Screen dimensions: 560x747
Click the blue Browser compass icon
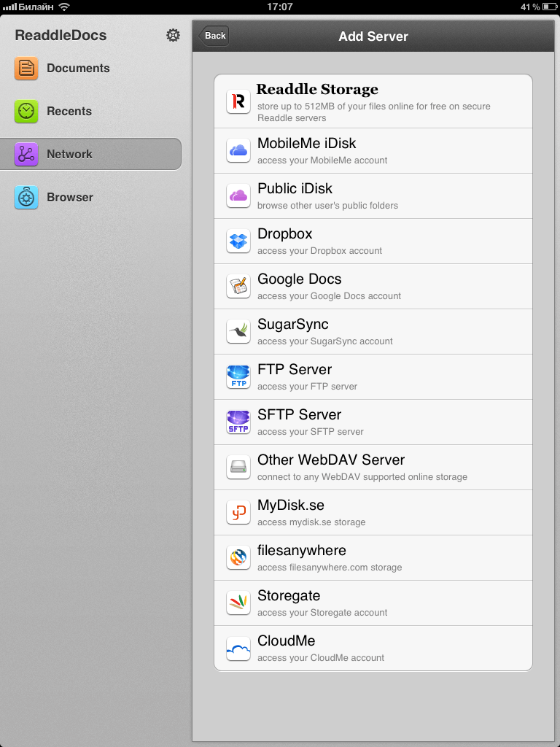(x=26, y=197)
